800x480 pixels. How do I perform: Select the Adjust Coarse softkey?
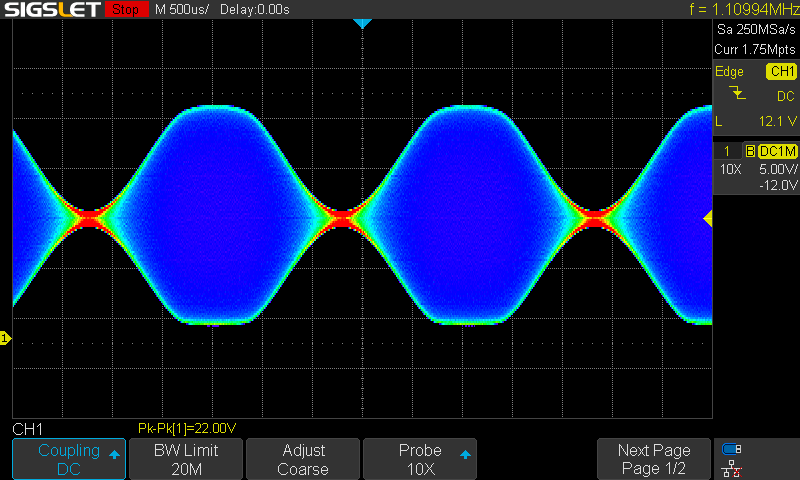click(303, 459)
